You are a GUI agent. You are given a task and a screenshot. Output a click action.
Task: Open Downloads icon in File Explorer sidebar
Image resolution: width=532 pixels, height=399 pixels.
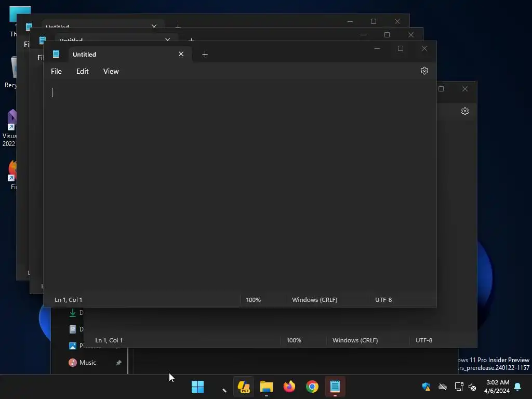(73, 312)
